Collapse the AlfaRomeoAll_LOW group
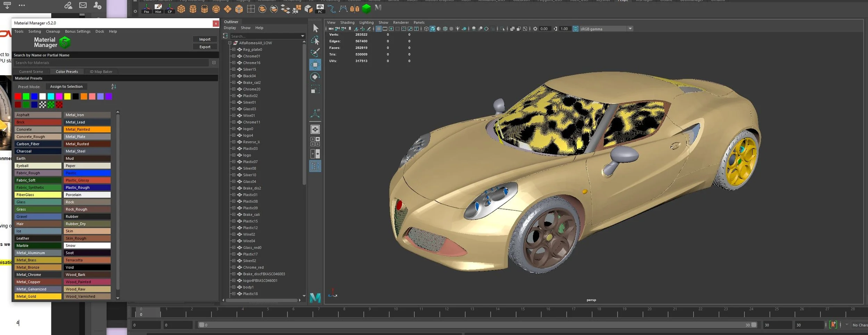 230,43
